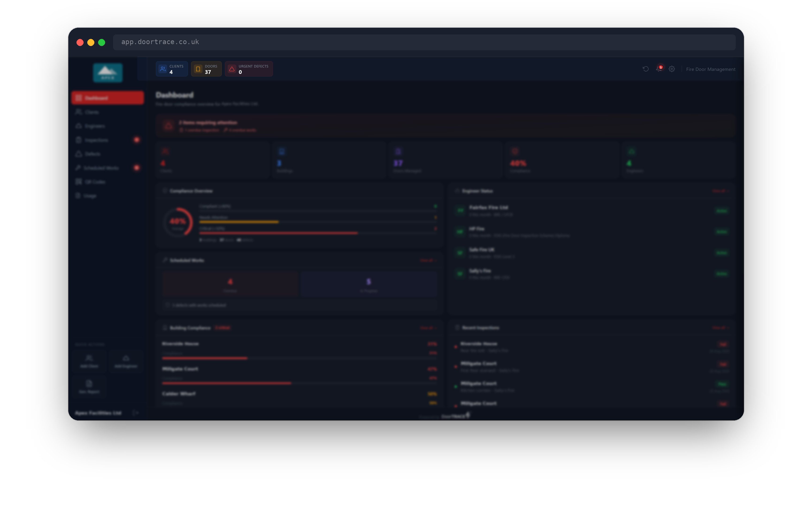Click the browser address bar
This screenshot has height=518, width=812.
pyautogui.click(x=424, y=42)
